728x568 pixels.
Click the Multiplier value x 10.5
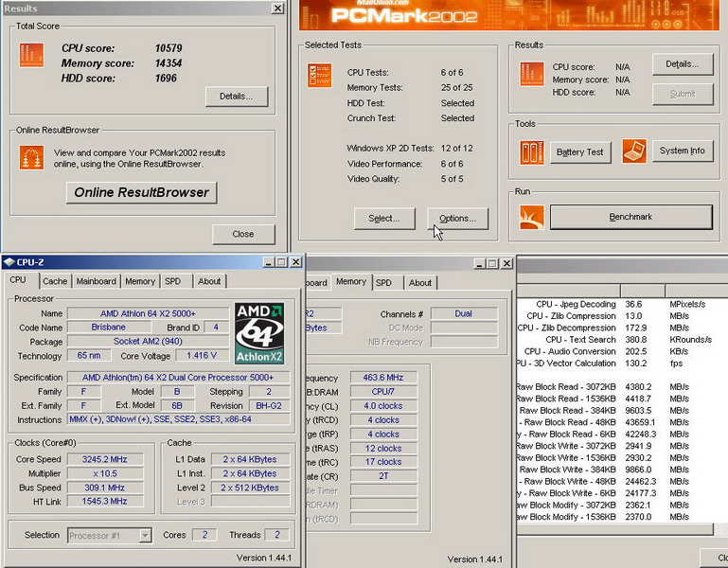point(105,473)
